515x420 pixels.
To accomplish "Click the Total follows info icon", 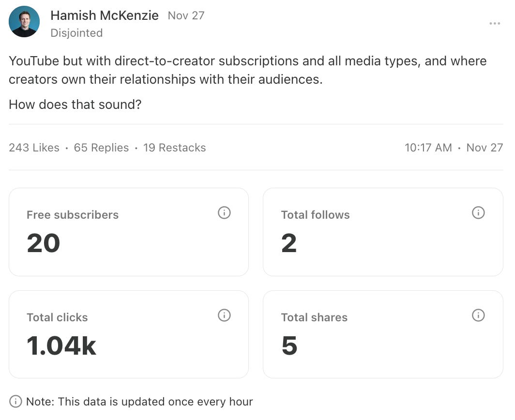I will pos(478,213).
